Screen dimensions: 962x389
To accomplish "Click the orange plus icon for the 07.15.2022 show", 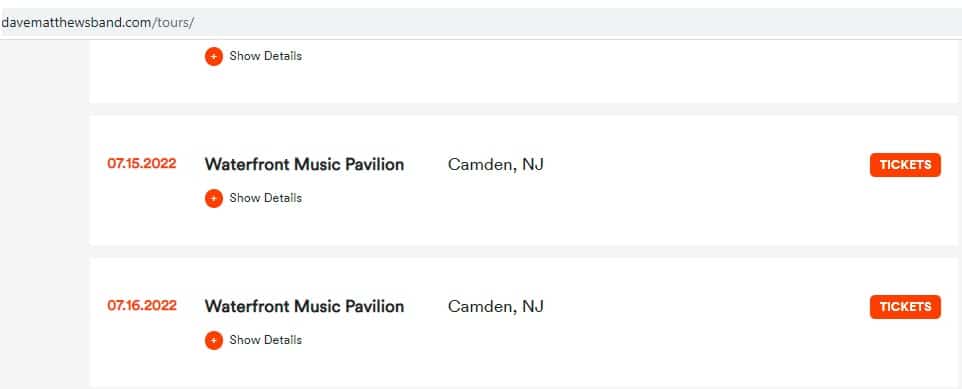I will (214, 198).
